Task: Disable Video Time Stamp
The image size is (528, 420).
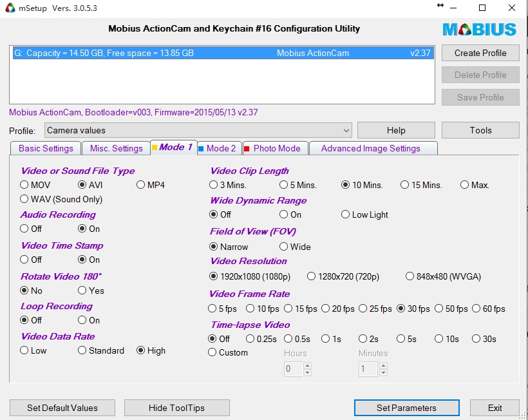Action: [x=31, y=260]
